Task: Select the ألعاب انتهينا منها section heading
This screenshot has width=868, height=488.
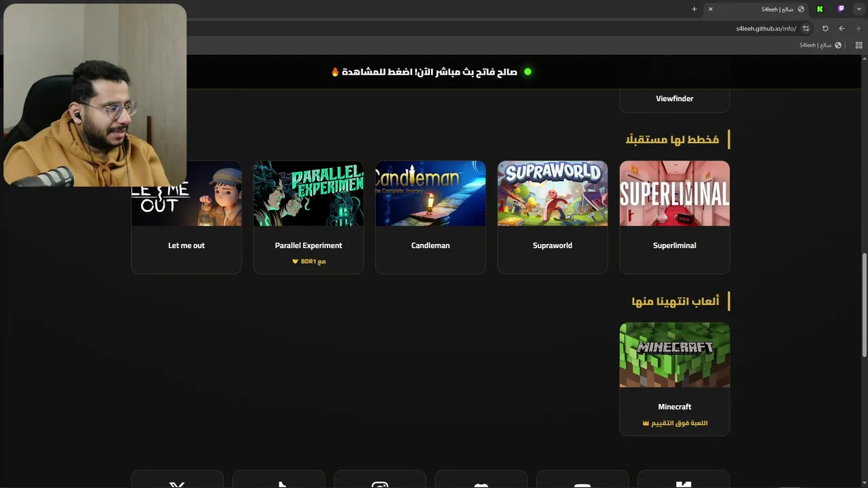Action: [675, 301]
